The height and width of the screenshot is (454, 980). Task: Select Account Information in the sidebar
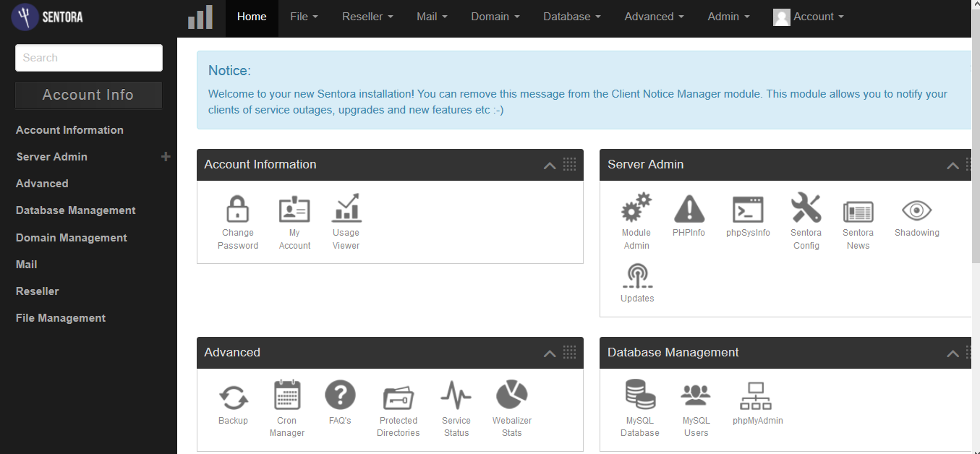pos(69,130)
